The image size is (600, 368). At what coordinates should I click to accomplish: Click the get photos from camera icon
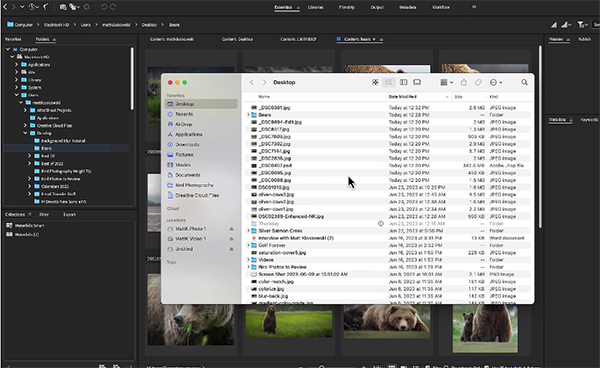tap(63, 7)
